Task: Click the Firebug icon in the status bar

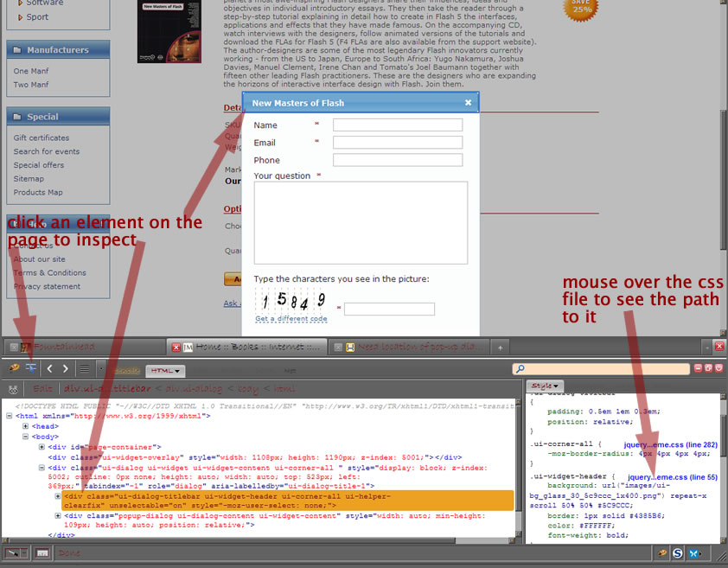Action: (x=661, y=552)
